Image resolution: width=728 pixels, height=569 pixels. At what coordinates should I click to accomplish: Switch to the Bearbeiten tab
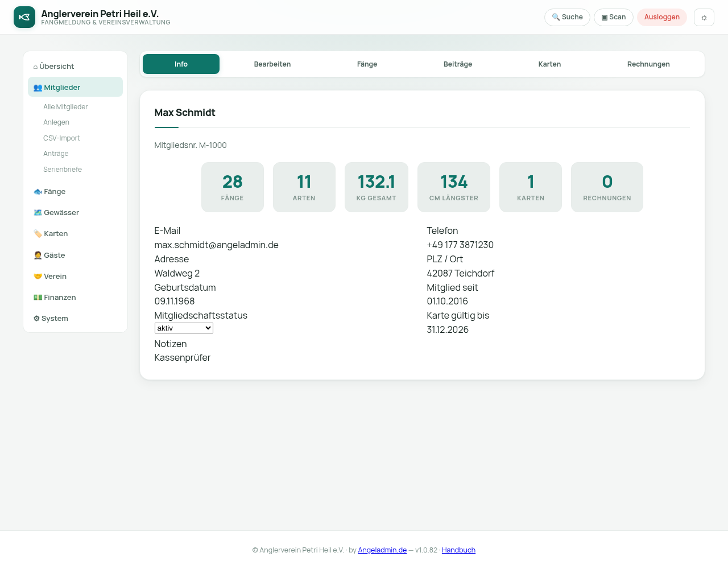coord(272,64)
